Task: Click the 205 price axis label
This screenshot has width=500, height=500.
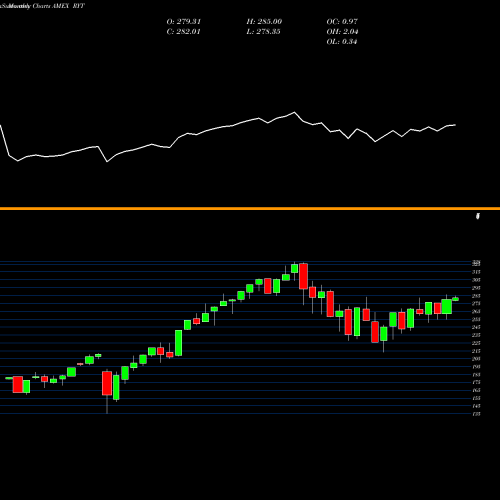Action: point(476,359)
